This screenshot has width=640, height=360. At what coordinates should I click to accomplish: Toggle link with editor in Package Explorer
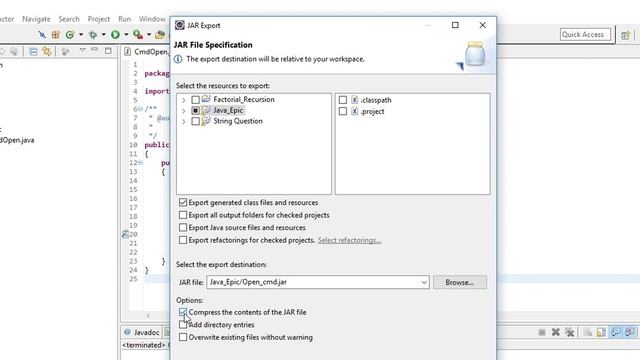47,51
